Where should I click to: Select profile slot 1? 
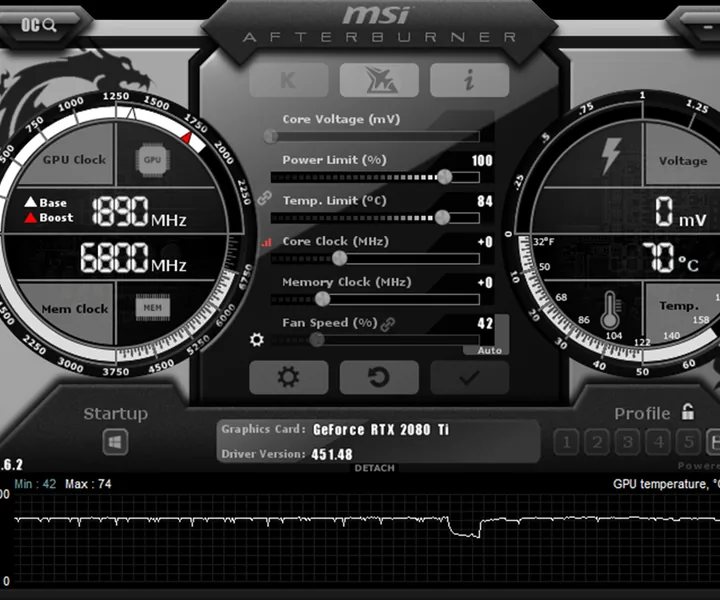click(566, 442)
